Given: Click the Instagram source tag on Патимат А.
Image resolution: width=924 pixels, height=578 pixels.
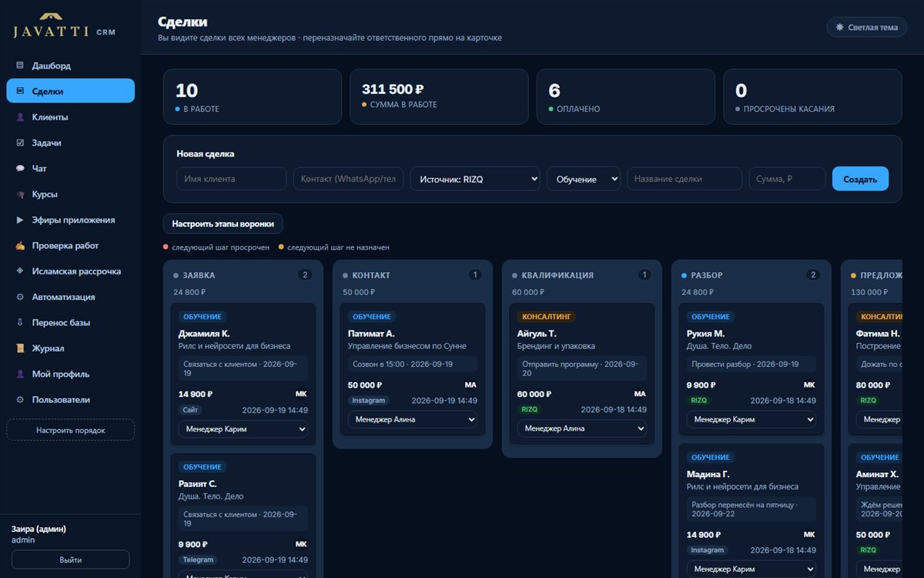Looking at the screenshot, I should pyautogui.click(x=369, y=401).
